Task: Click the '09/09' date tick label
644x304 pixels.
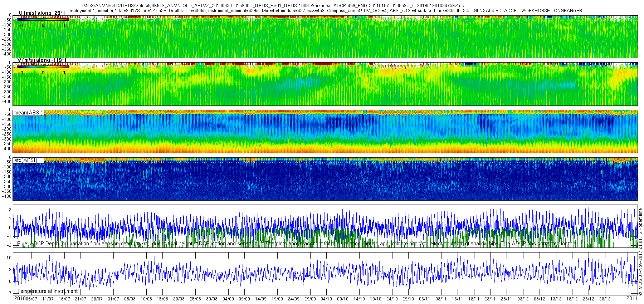Action: click(x=244, y=299)
